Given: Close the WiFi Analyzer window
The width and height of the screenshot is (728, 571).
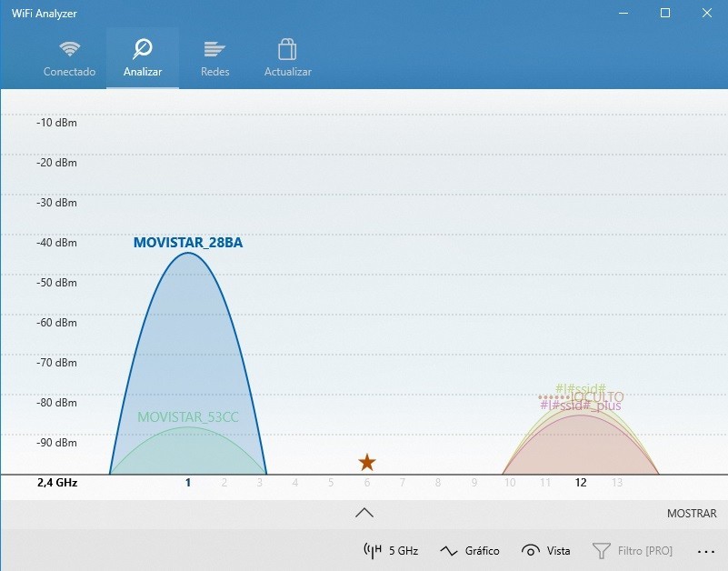Looking at the screenshot, I should pyautogui.click(x=707, y=13).
